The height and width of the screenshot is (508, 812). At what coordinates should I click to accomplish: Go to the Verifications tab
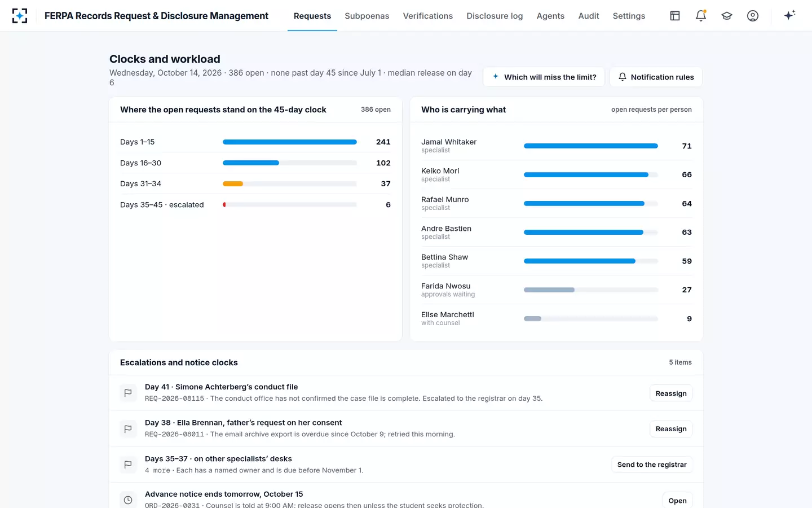tap(428, 16)
